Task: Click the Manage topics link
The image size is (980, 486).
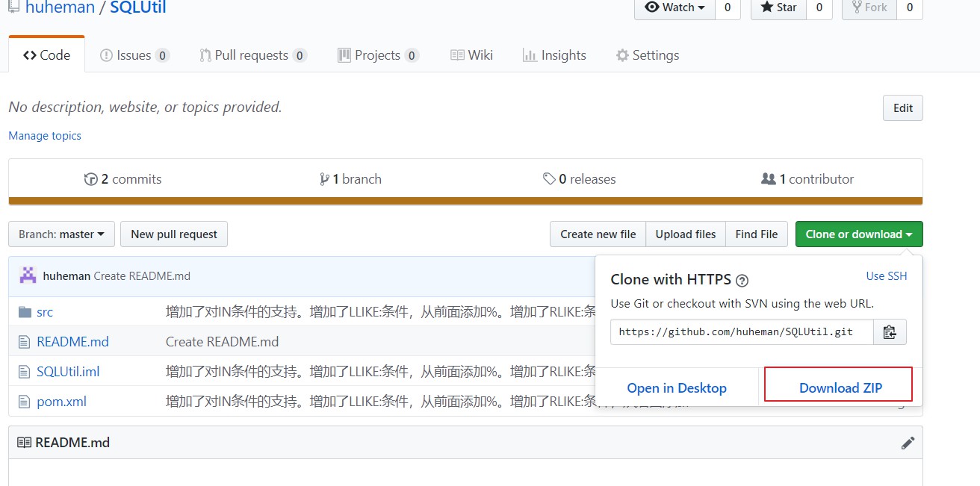Action: (x=45, y=136)
